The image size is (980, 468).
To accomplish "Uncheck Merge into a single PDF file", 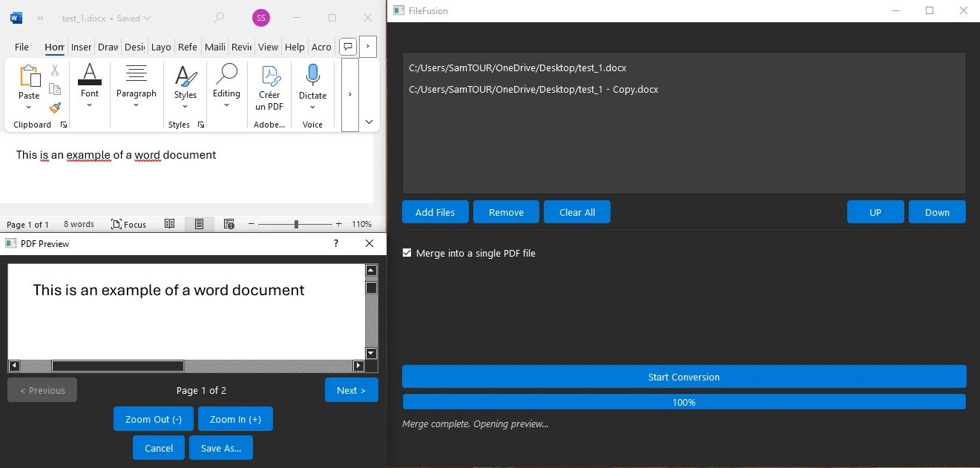I will tap(407, 253).
